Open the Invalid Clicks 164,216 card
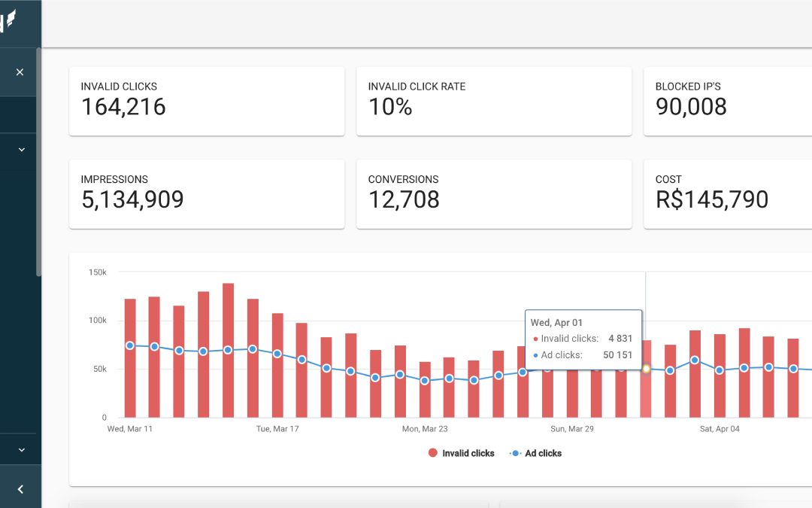Screen dimensions: 812x508 tap(207, 101)
